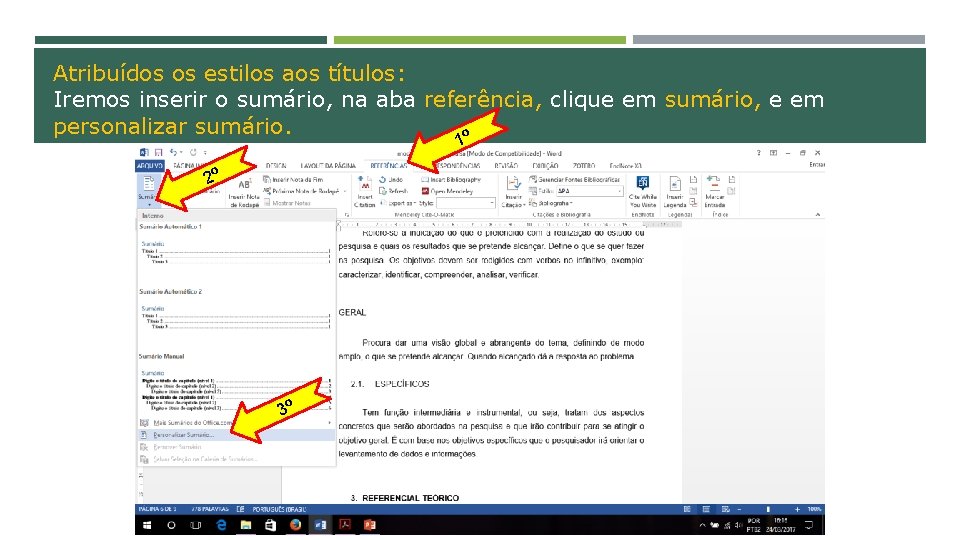Viewport: 960px width, 540px height.
Task: Expand Mais Sumários do Office.com submenu
Action: [236, 423]
